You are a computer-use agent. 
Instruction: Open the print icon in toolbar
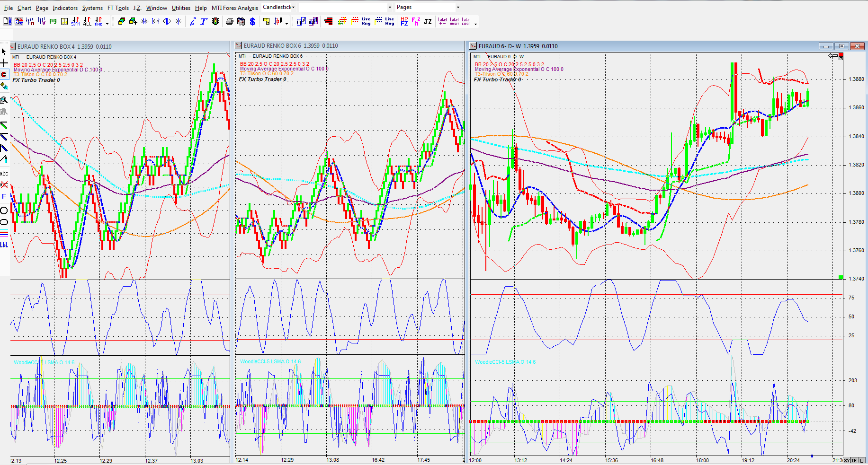230,21
